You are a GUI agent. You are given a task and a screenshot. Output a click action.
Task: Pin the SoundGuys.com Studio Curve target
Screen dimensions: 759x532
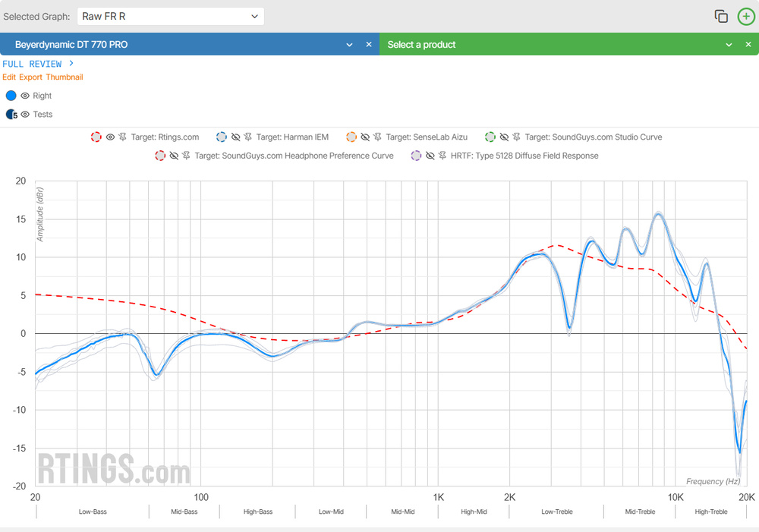click(516, 137)
